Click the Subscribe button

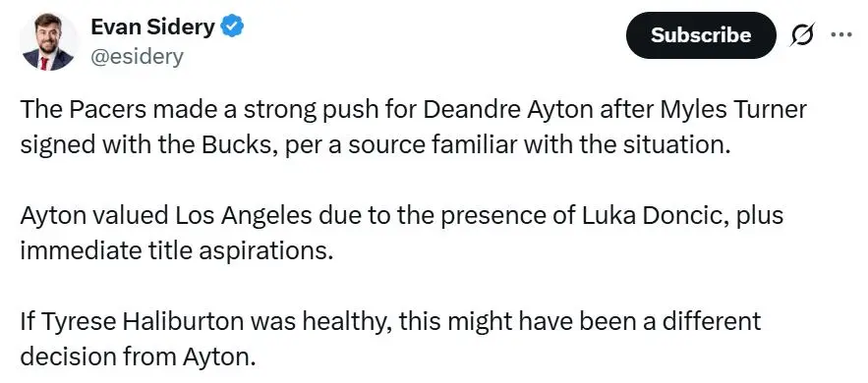[701, 35]
